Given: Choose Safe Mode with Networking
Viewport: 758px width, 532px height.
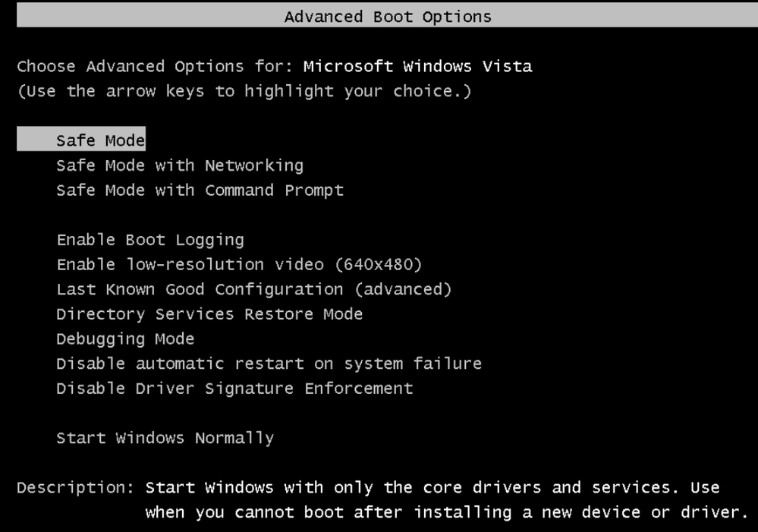Looking at the screenshot, I should [x=179, y=165].
